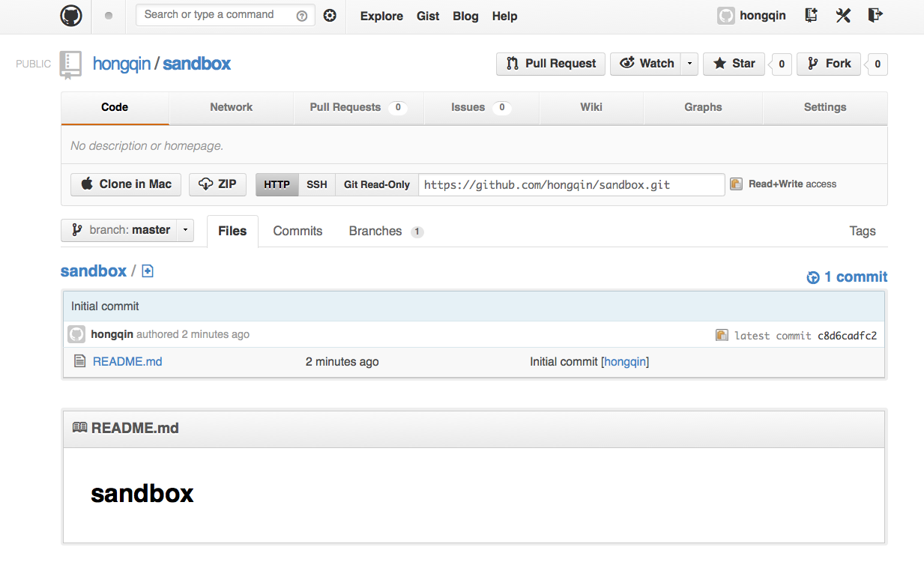Click the Pull Request button

[551, 64]
